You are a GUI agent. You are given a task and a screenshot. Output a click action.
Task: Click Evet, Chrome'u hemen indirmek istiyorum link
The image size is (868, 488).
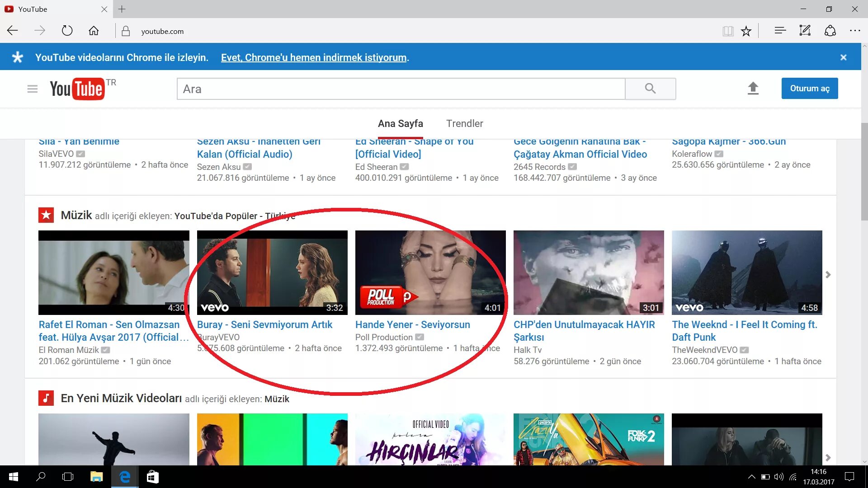[314, 57]
